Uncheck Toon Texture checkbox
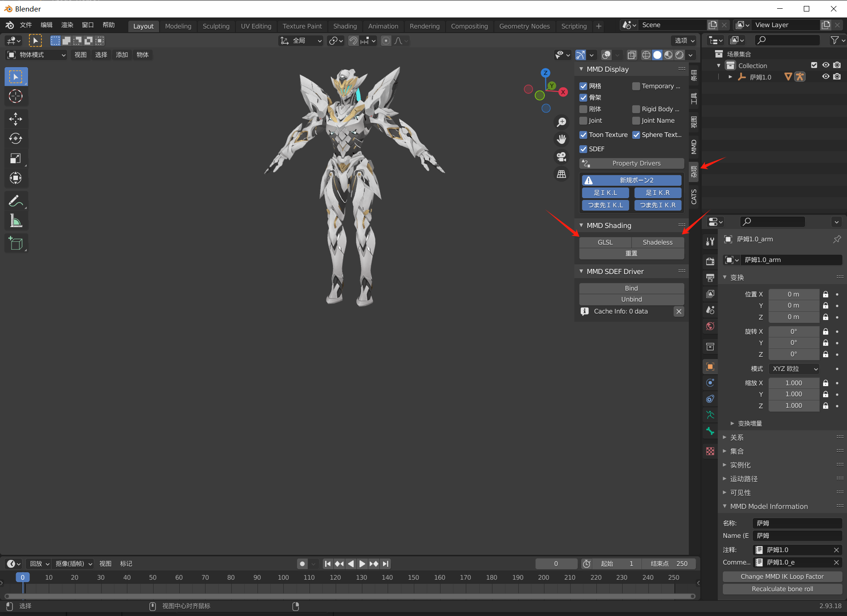847x616 pixels. (x=583, y=135)
